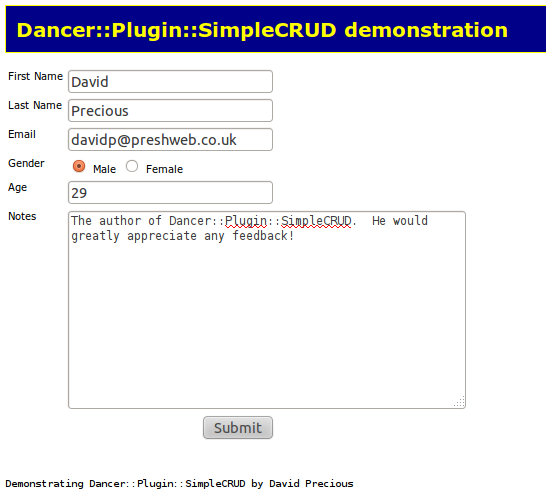Click the Email label
This screenshot has height=501, width=546.
[x=22, y=134]
